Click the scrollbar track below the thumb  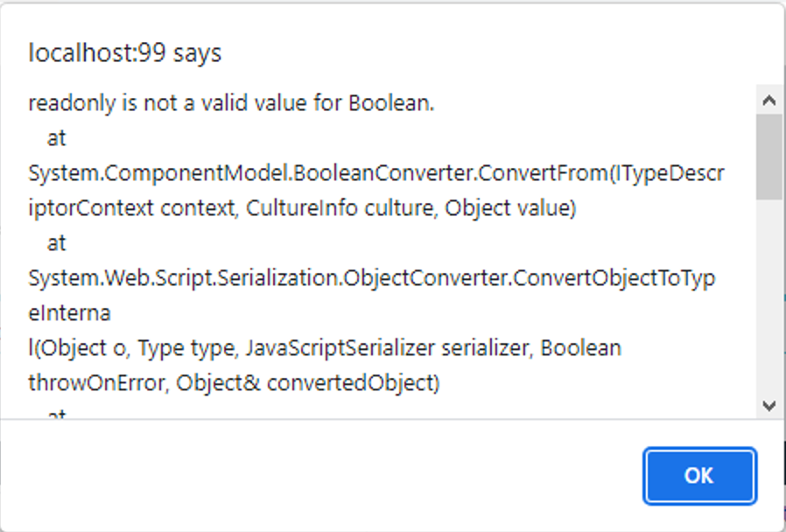click(769, 297)
